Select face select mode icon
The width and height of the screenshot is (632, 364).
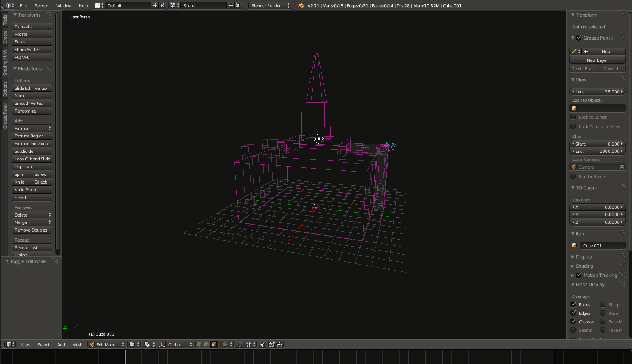point(214,344)
